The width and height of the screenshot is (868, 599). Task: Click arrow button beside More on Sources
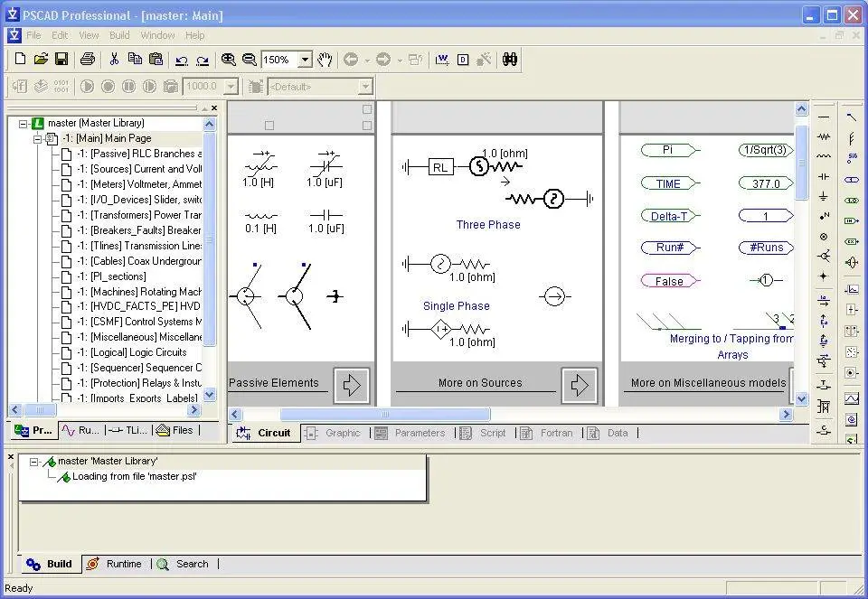point(579,385)
